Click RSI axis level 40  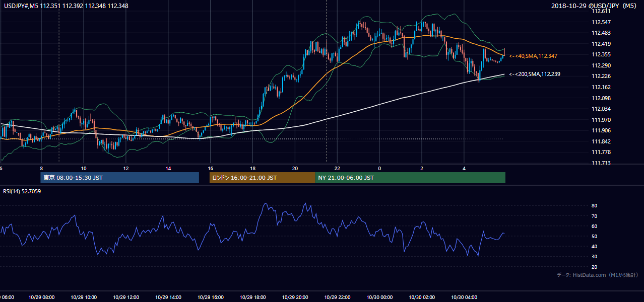click(595, 246)
